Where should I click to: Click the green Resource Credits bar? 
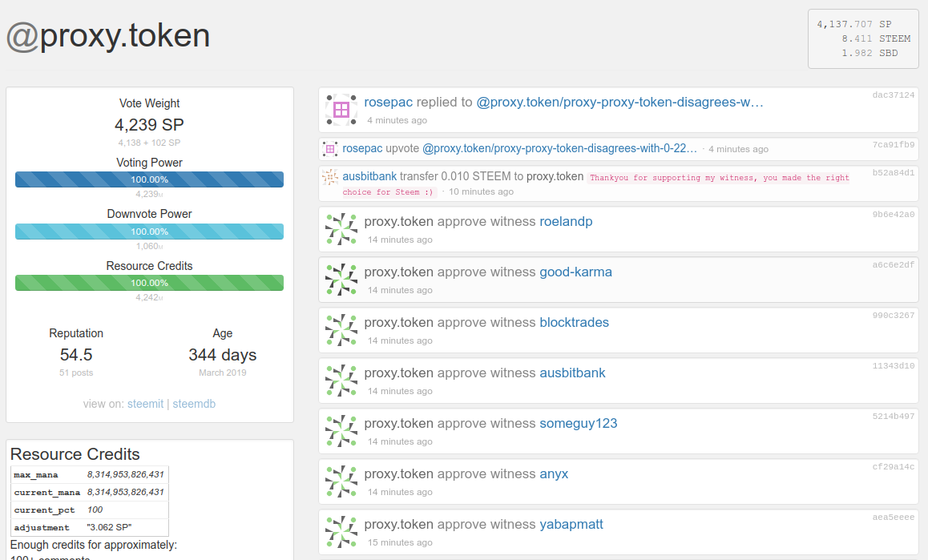pos(149,283)
